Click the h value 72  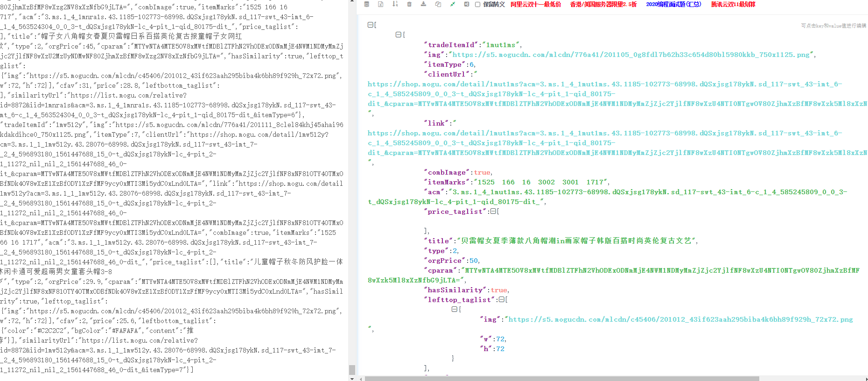[x=500, y=349]
